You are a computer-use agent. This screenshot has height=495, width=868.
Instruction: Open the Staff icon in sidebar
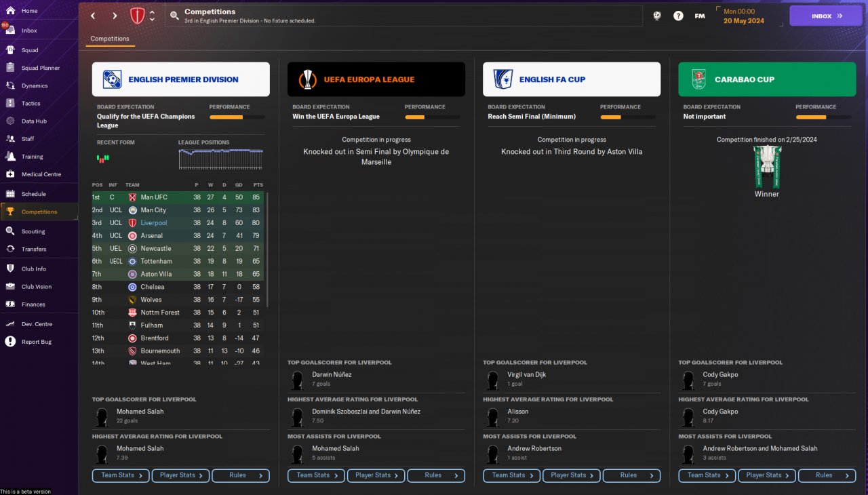tap(10, 138)
